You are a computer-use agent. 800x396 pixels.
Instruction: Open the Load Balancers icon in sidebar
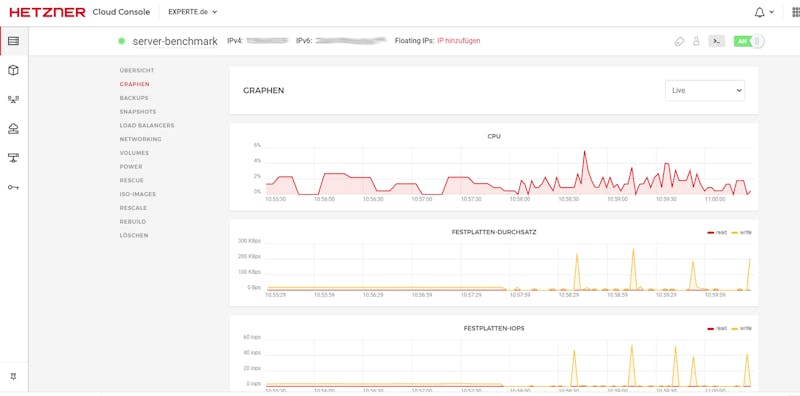coord(14,129)
